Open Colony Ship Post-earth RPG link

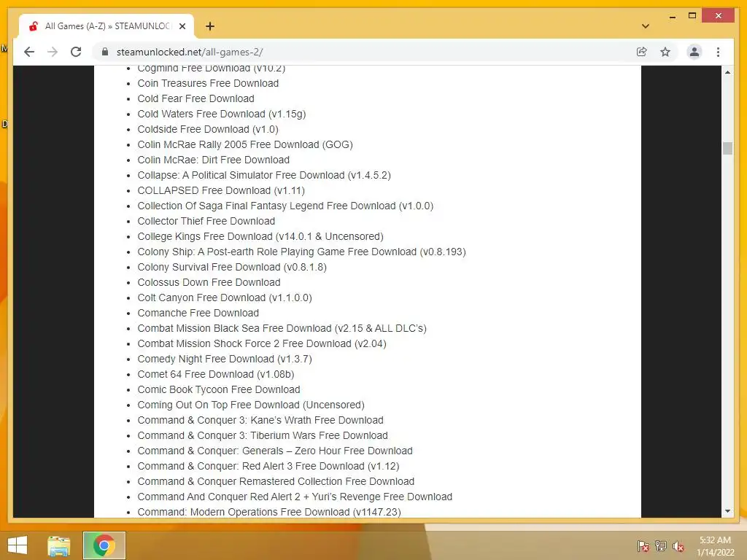tap(301, 252)
